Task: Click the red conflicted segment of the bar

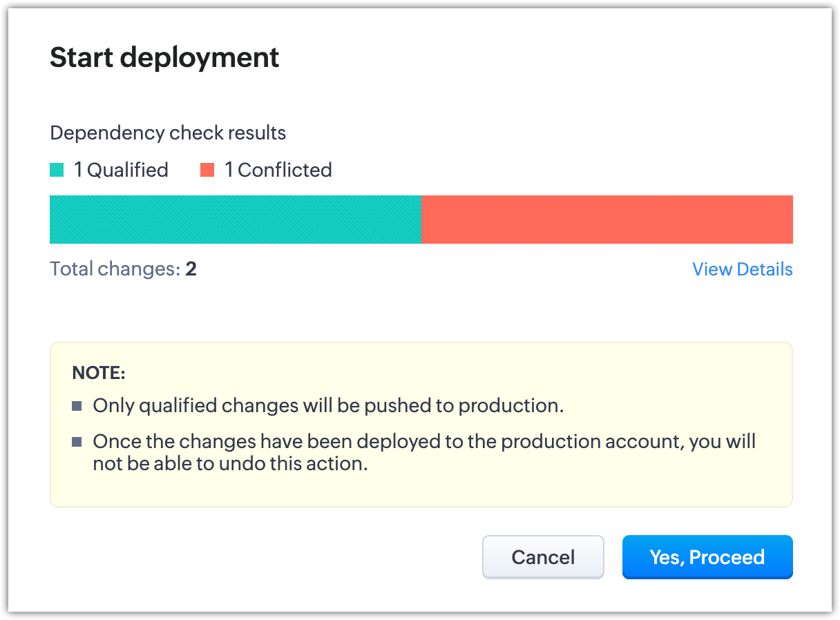Action: point(607,220)
